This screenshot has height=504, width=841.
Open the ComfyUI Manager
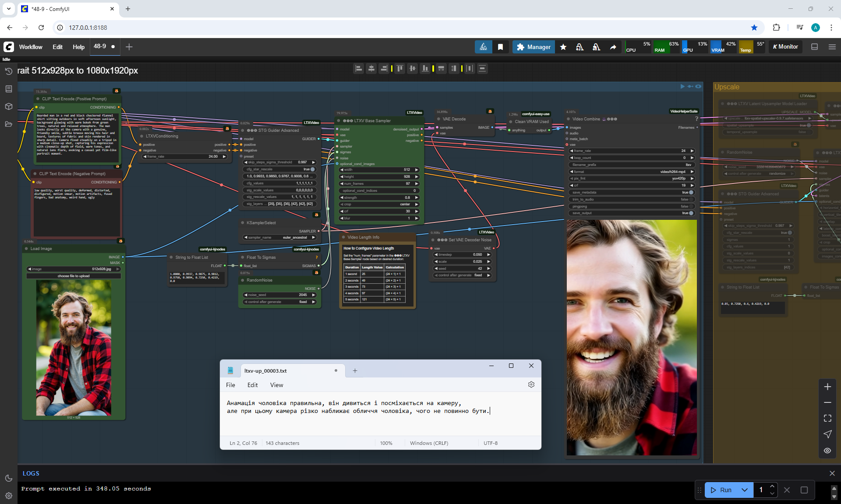(533, 47)
